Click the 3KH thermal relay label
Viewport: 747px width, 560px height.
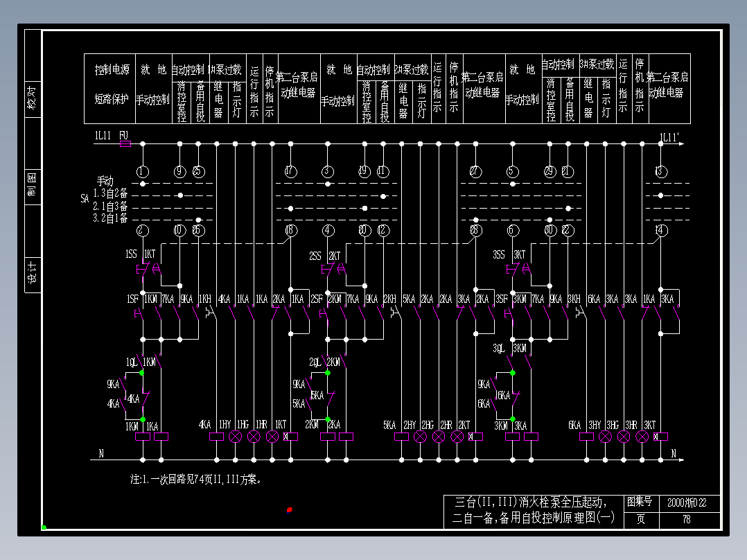click(x=574, y=299)
